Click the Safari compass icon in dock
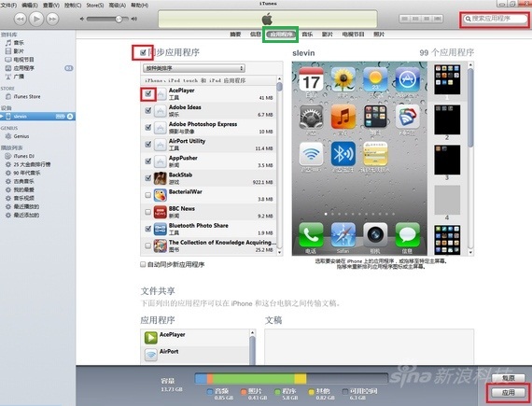 point(343,235)
